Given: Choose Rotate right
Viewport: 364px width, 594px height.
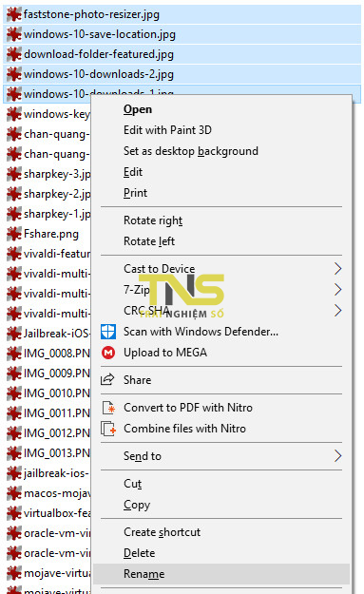Looking at the screenshot, I should [x=153, y=220].
